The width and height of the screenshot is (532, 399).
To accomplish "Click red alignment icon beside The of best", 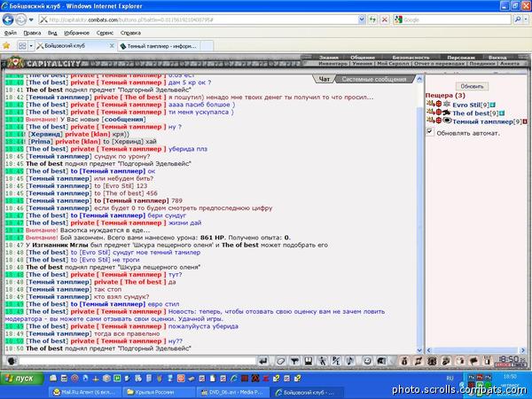I will [439, 113].
